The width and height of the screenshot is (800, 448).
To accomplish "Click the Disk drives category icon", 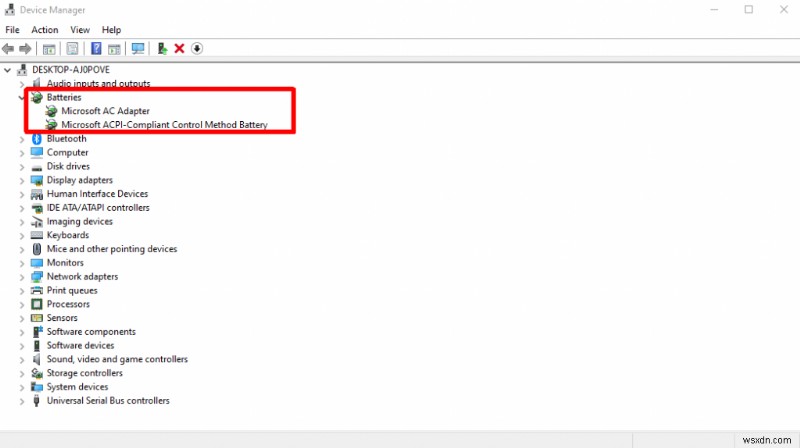I will (37, 167).
